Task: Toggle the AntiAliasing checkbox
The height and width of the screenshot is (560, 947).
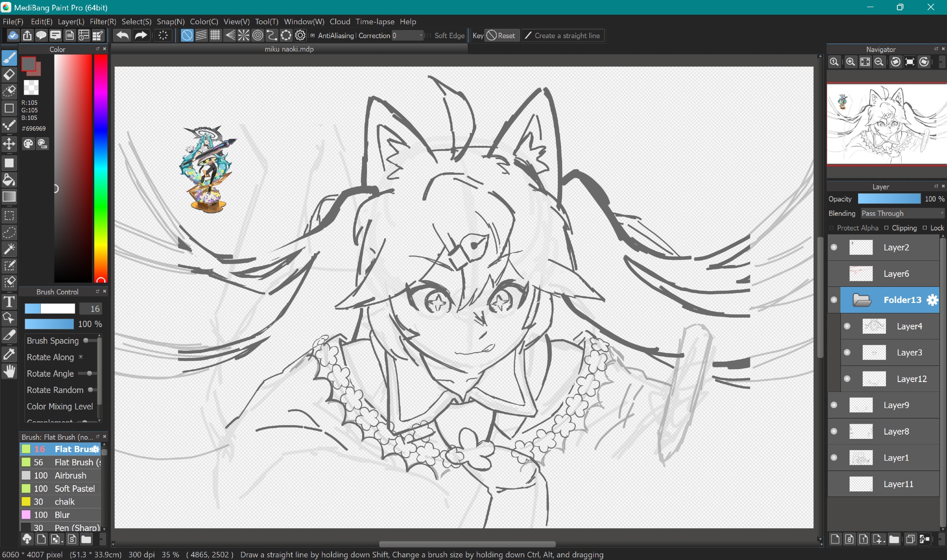Action: [x=313, y=36]
